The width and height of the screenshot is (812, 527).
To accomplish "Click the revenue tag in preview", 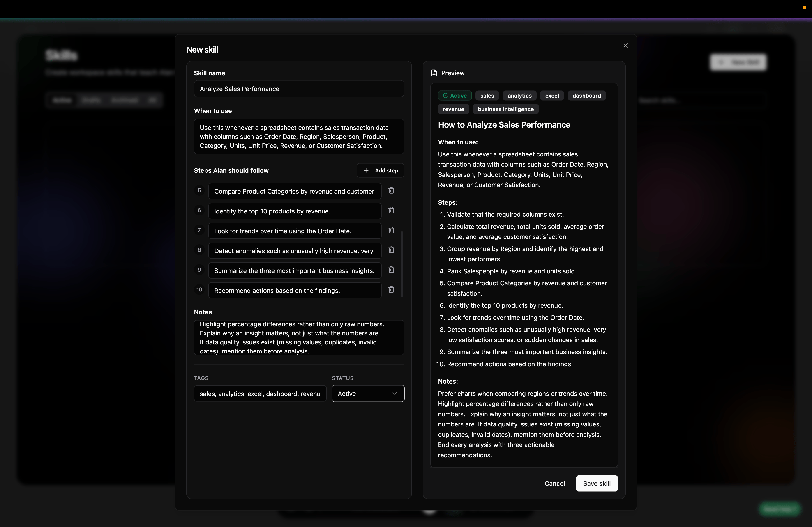I will coord(453,109).
